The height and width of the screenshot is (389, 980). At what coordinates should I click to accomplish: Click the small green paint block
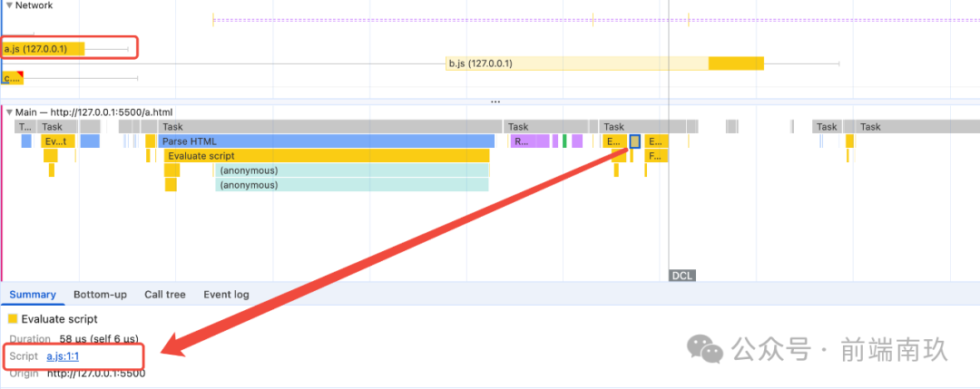coord(564,141)
